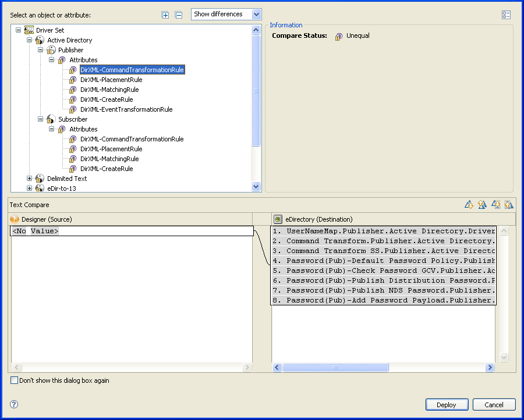Go to previous difference in Text Compare
The width and height of the screenshot is (524, 420).
point(482,205)
